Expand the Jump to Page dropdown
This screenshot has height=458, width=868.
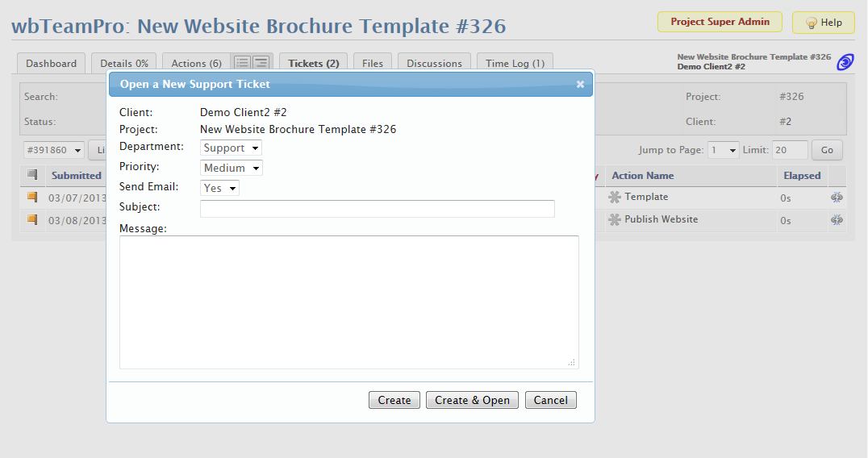click(723, 150)
